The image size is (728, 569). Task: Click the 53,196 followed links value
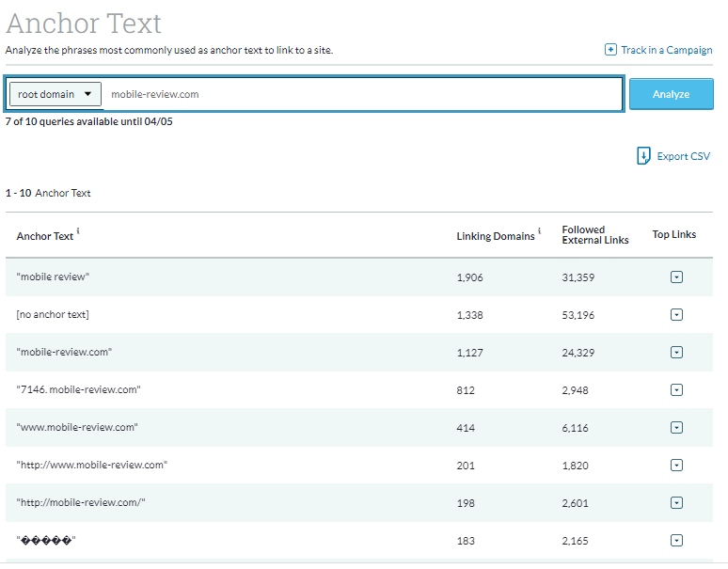pyautogui.click(x=578, y=315)
